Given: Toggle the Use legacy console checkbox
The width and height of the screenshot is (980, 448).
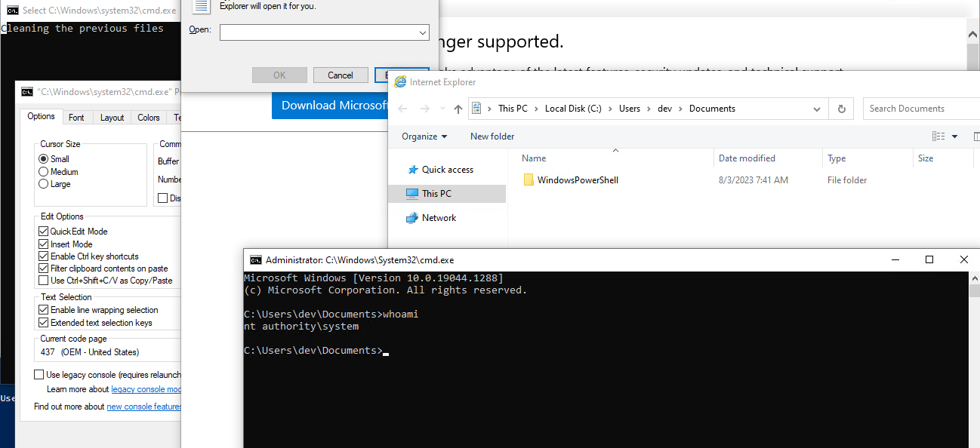Looking at the screenshot, I should (x=39, y=375).
